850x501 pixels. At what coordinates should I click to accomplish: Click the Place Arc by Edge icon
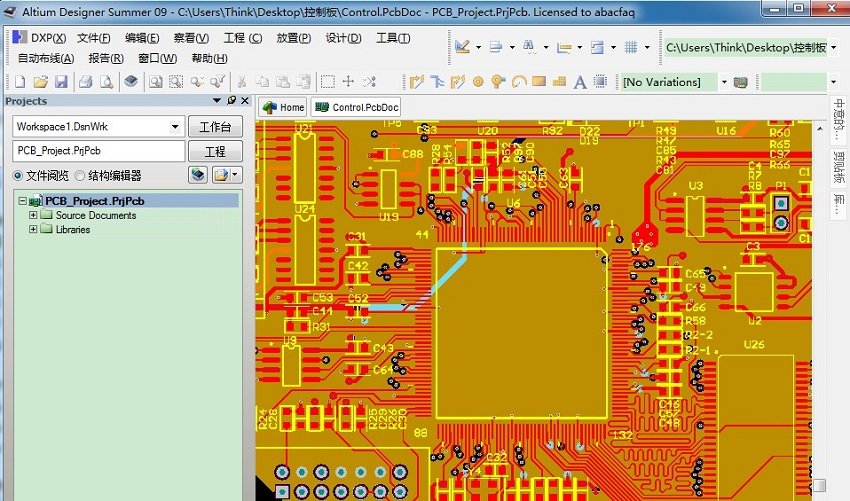coord(519,82)
